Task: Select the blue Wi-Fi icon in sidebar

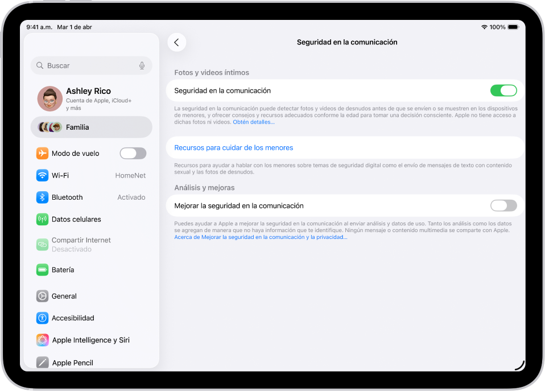Action: 42,175
